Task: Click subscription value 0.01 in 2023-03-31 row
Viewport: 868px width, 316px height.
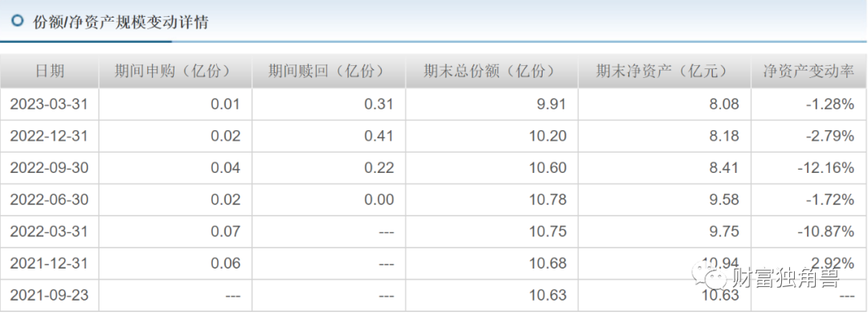Action: coord(226,104)
